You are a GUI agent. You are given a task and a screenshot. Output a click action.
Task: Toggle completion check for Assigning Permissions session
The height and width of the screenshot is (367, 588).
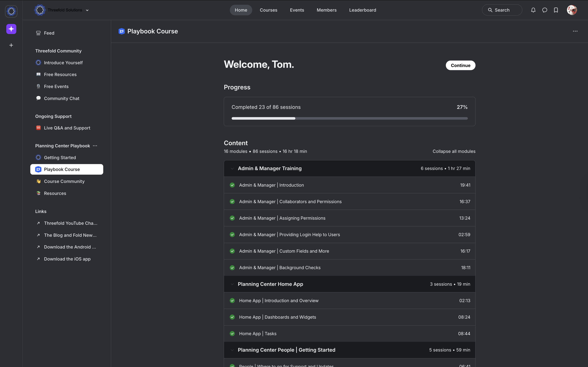tap(232, 218)
